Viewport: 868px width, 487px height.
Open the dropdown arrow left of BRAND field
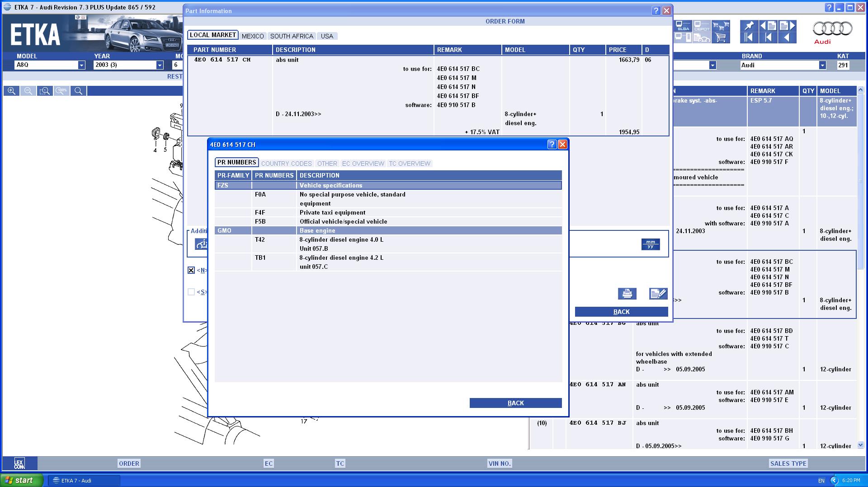pos(712,65)
